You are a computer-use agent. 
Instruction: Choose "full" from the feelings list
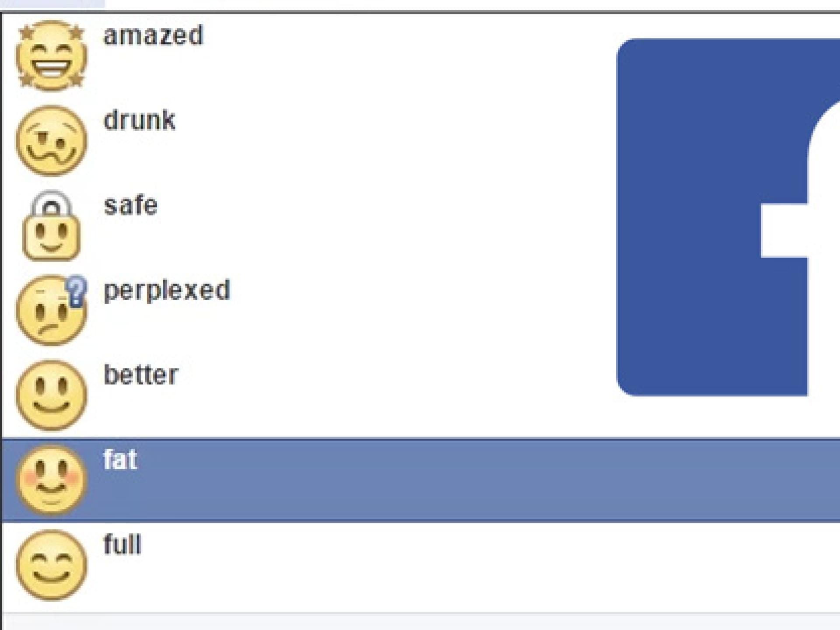pos(122,545)
